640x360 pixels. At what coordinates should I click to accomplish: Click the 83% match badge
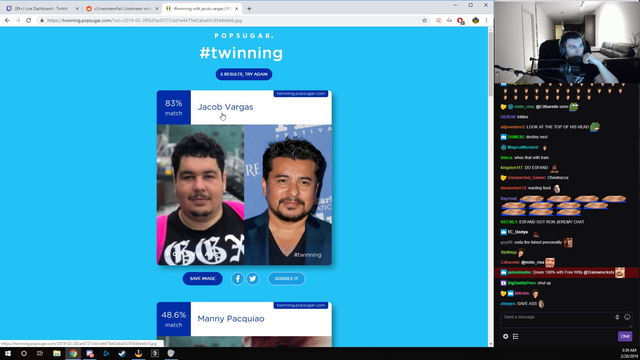[x=173, y=107]
